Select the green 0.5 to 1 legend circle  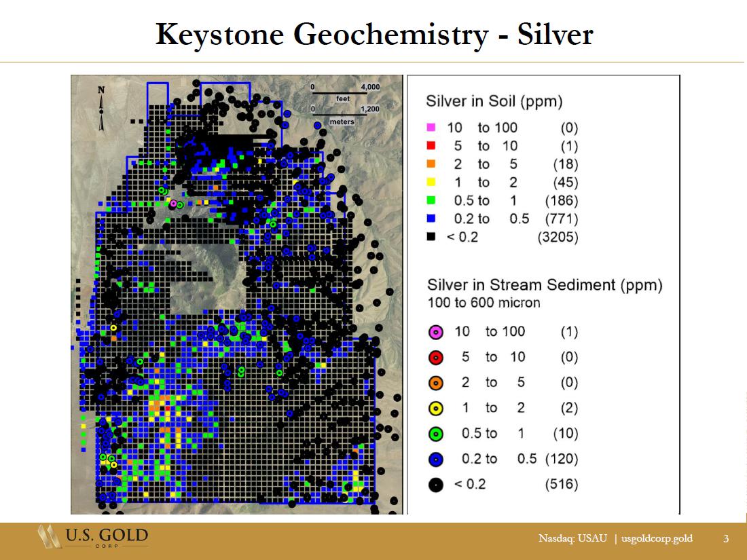pyautogui.click(x=436, y=434)
